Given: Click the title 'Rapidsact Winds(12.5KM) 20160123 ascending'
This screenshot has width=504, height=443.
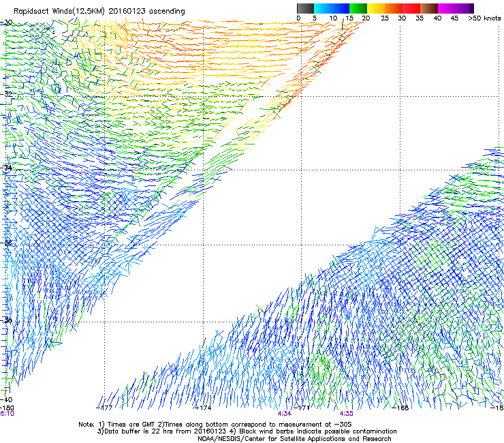Looking at the screenshot, I should click(x=99, y=12).
